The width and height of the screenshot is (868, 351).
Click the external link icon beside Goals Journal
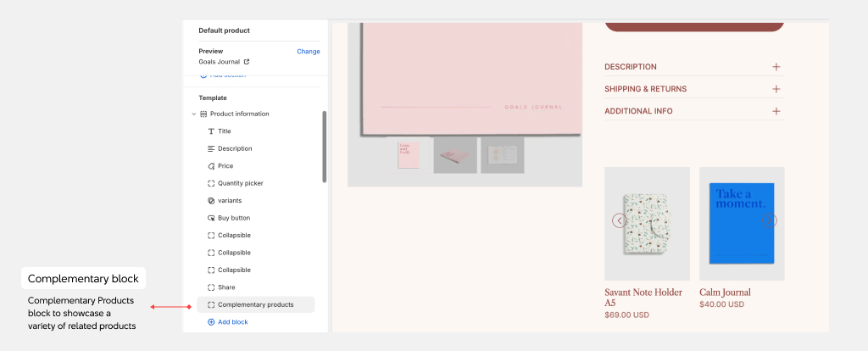pyautogui.click(x=247, y=62)
